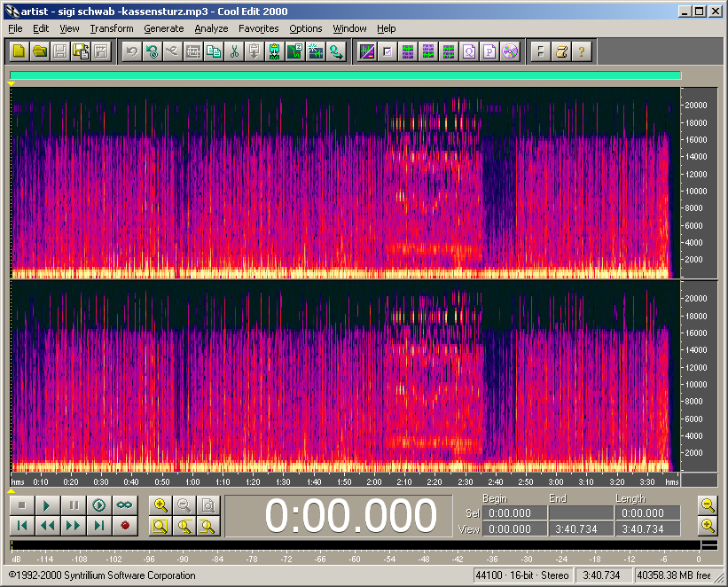Image resolution: width=728 pixels, height=587 pixels.
Task: Expand the Options menu
Action: [x=306, y=28]
